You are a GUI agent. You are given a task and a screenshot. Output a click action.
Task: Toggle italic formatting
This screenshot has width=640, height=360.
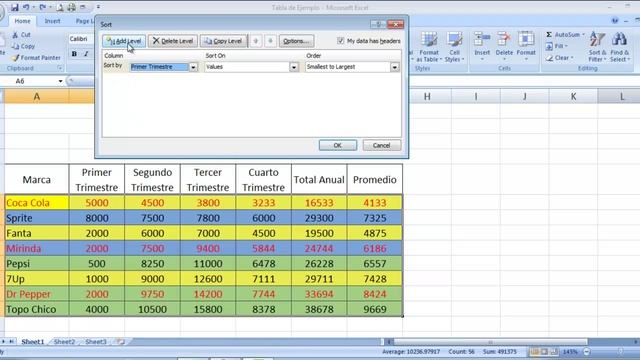[86, 54]
